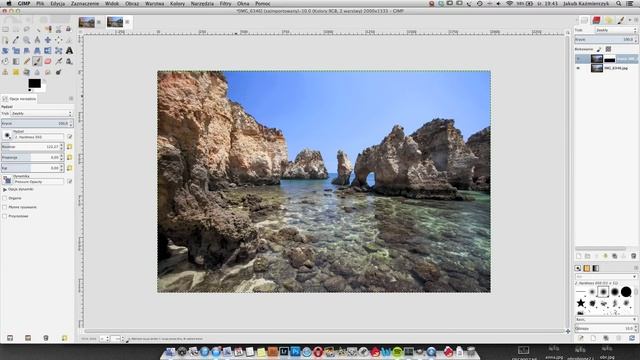This screenshot has height=360, width=640.
Task: Enable the Płynne rysowanie checkbox
Action: [5, 207]
